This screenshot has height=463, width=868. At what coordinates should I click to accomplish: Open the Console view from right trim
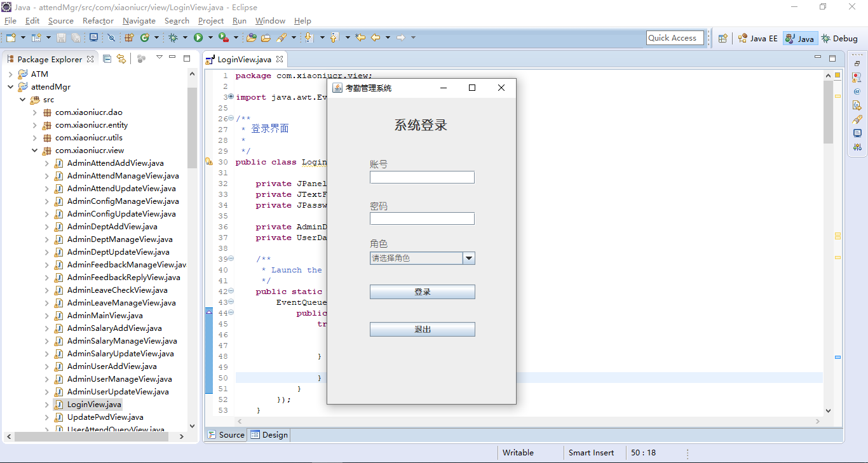pyautogui.click(x=857, y=133)
